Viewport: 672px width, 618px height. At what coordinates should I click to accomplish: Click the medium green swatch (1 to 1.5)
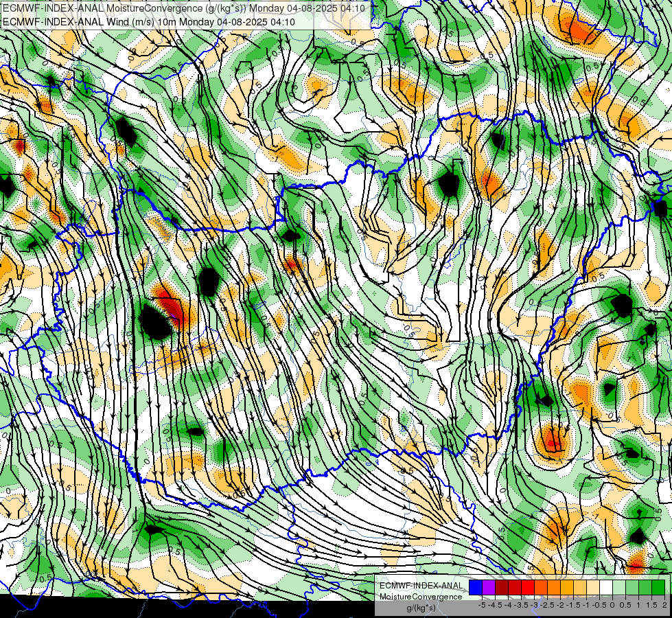(645, 588)
